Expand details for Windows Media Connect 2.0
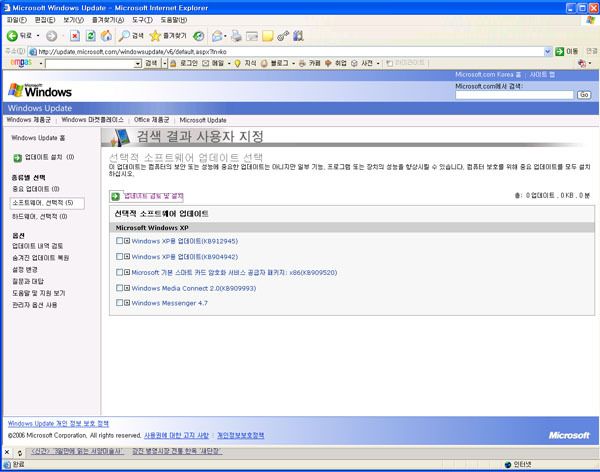The image size is (600, 472). 127,288
